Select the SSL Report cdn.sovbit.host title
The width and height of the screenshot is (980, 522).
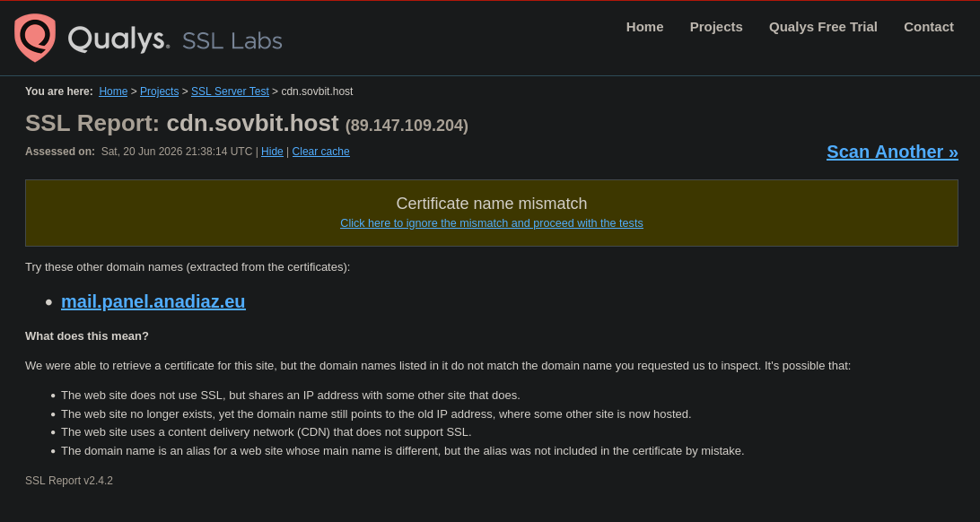point(182,123)
